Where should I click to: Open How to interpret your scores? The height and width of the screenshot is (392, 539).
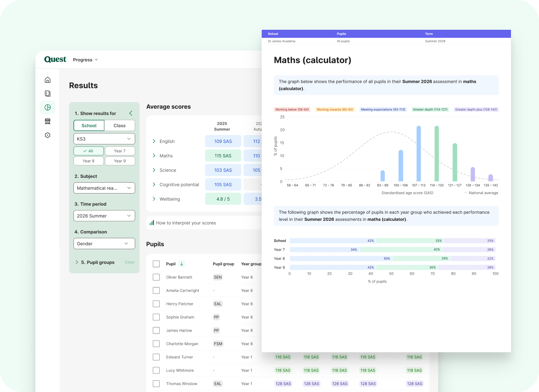186,223
